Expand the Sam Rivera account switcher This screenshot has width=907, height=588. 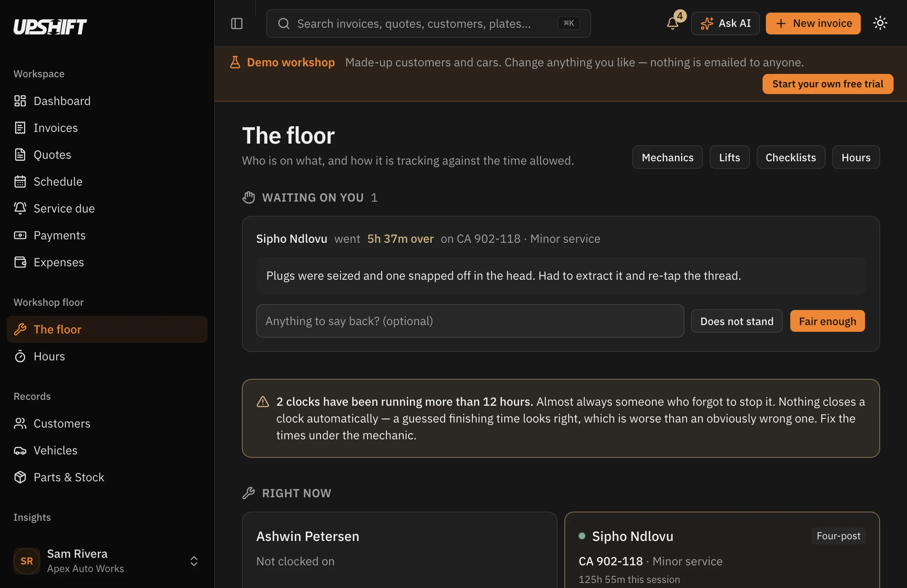(x=194, y=561)
